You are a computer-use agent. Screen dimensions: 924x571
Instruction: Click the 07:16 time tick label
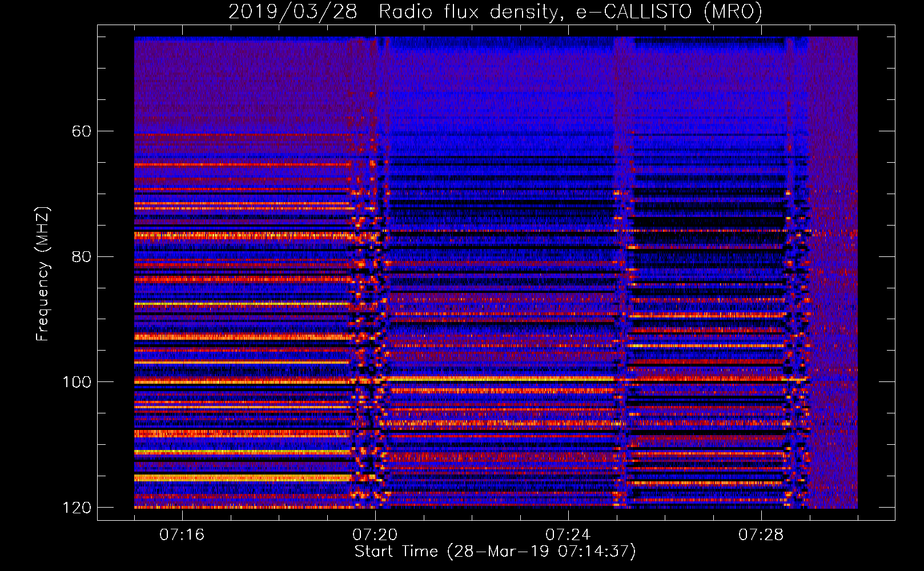click(x=182, y=534)
